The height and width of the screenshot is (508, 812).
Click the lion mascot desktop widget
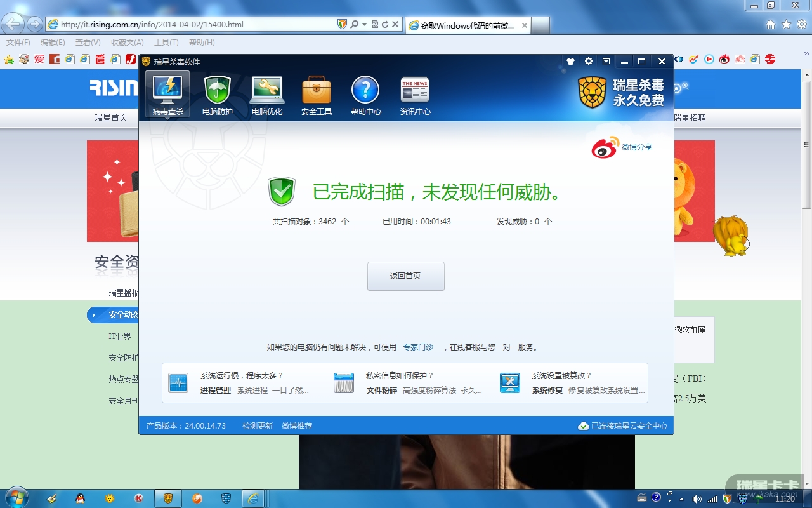[x=731, y=236]
